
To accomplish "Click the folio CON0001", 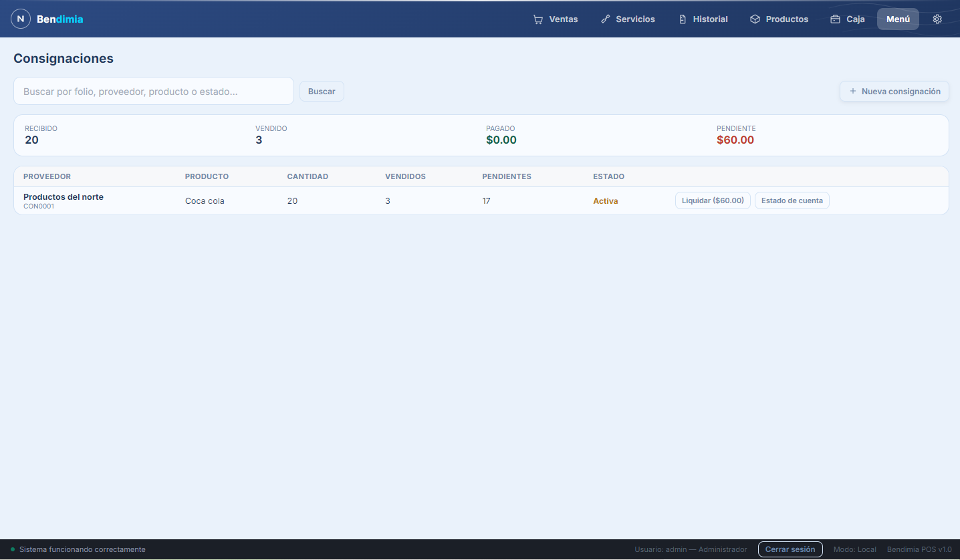I will click(39, 206).
